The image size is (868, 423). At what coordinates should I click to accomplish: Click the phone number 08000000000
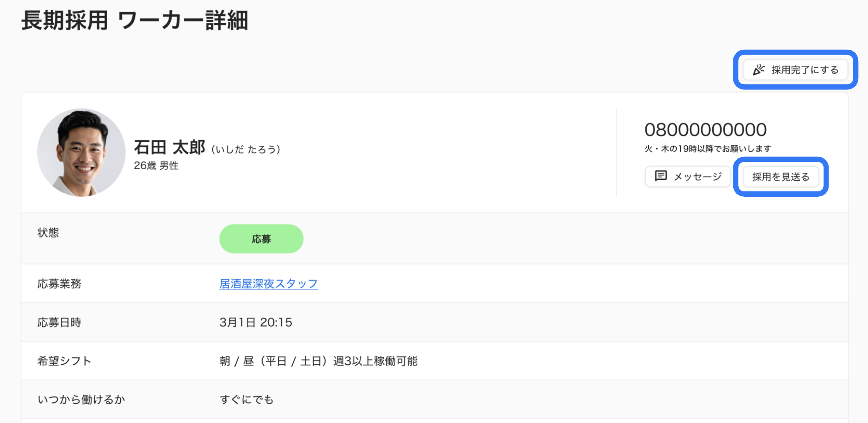pos(705,130)
